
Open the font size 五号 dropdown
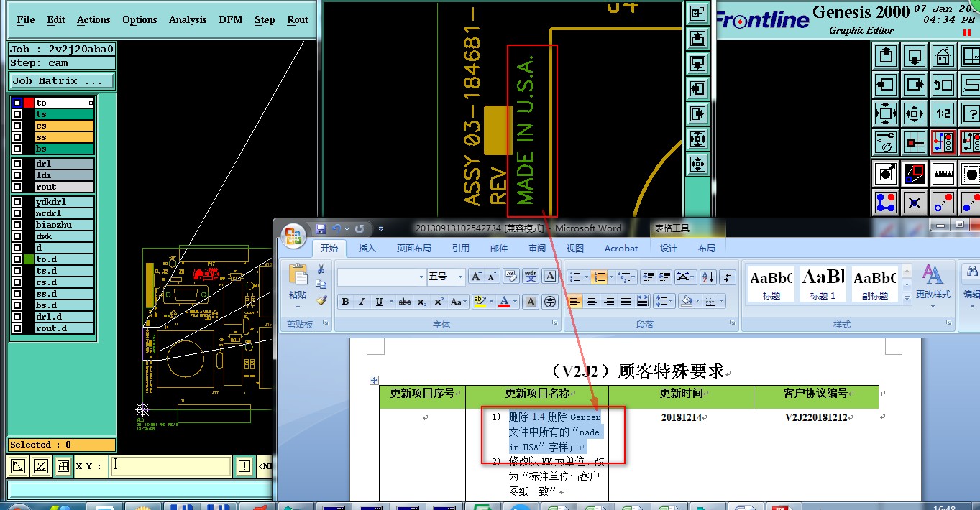pos(461,277)
